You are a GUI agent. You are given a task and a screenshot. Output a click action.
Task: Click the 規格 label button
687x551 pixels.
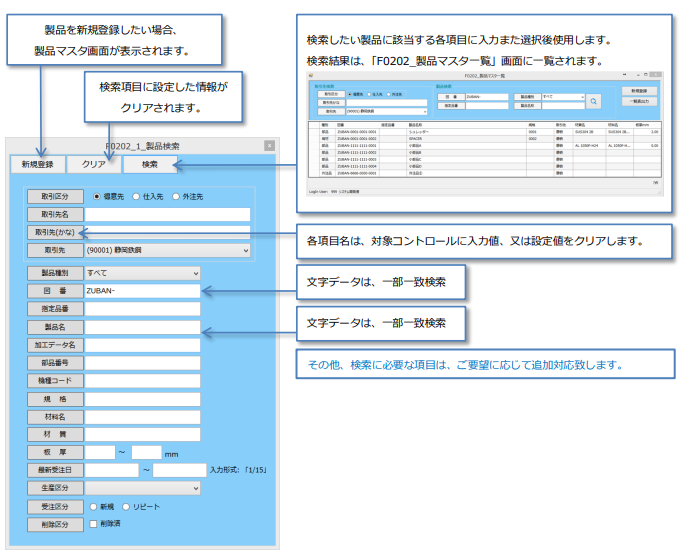tap(55, 399)
